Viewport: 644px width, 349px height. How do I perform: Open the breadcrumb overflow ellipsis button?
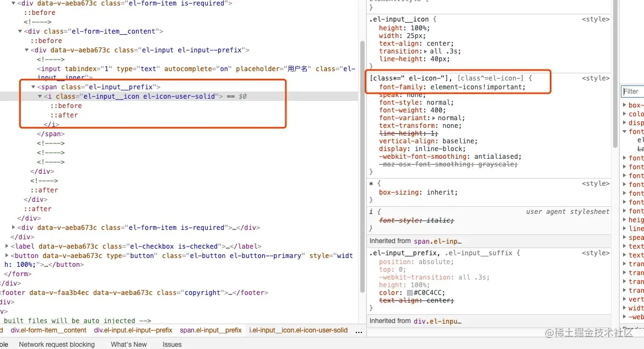[359, 331]
